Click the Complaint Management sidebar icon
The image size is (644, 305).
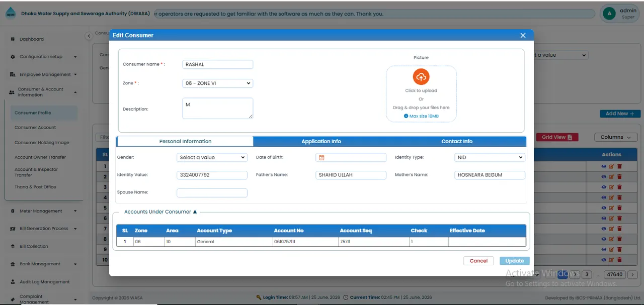pyautogui.click(x=13, y=299)
